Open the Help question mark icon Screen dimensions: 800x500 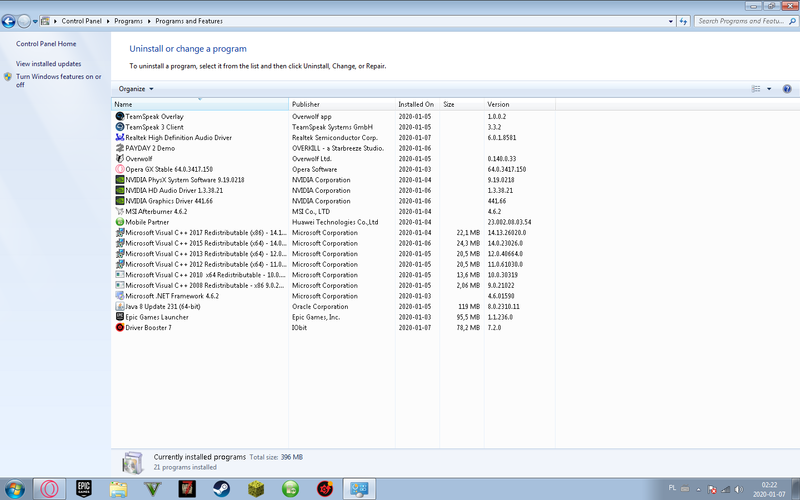point(787,89)
